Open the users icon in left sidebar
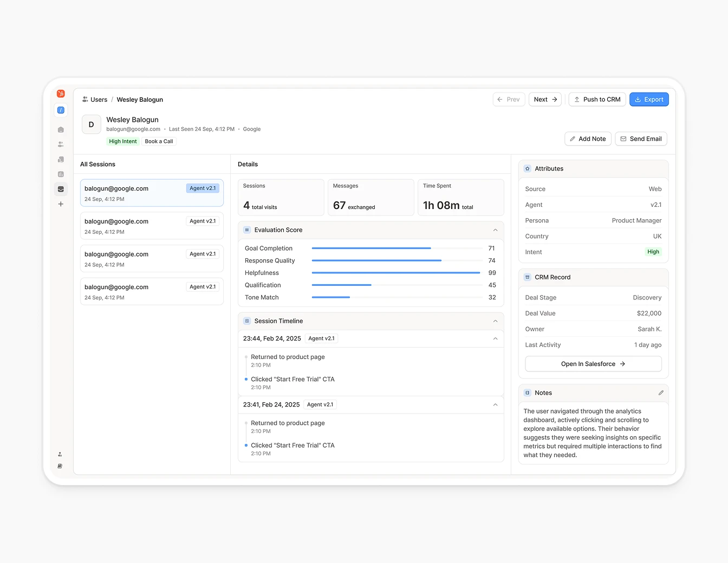The image size is (728, 563). [x=61, y=145]
